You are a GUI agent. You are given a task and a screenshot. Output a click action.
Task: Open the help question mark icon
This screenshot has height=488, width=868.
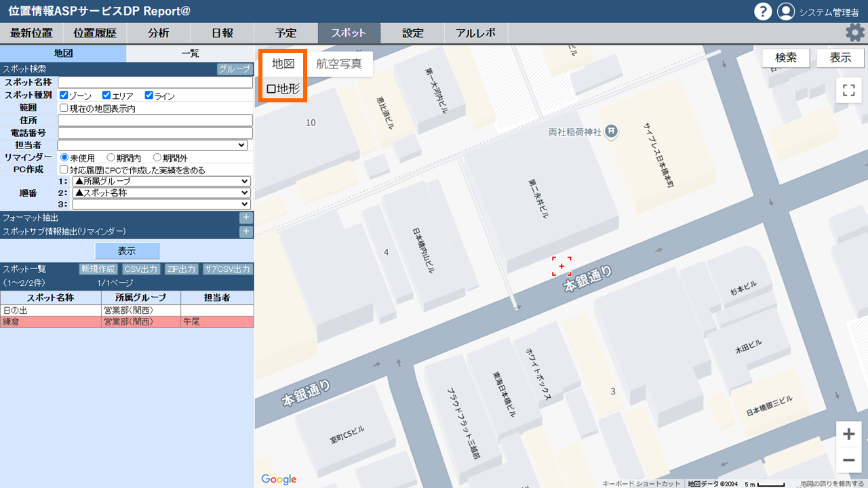(x=763, y=12)
